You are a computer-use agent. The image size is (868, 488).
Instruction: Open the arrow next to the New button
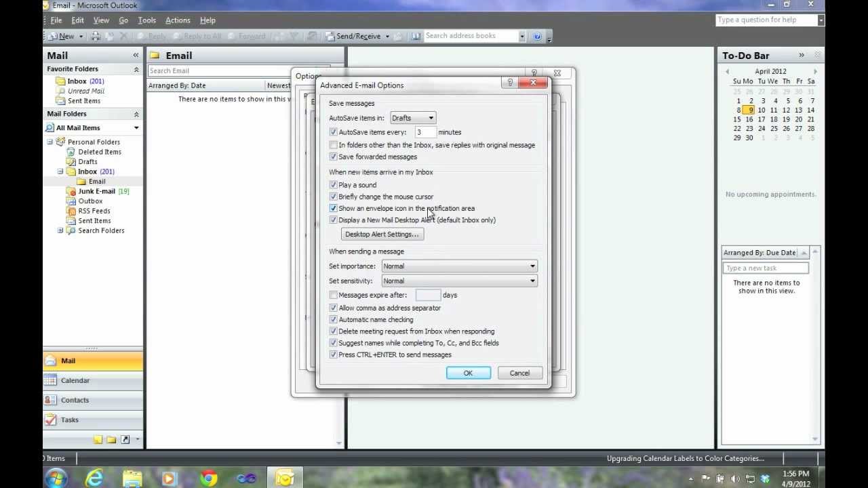point(81,36)
